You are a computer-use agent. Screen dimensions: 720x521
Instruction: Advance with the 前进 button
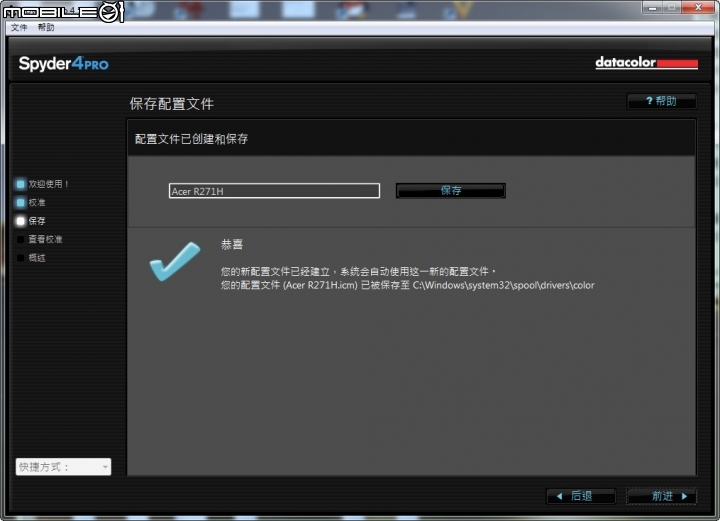pos(662,496)
